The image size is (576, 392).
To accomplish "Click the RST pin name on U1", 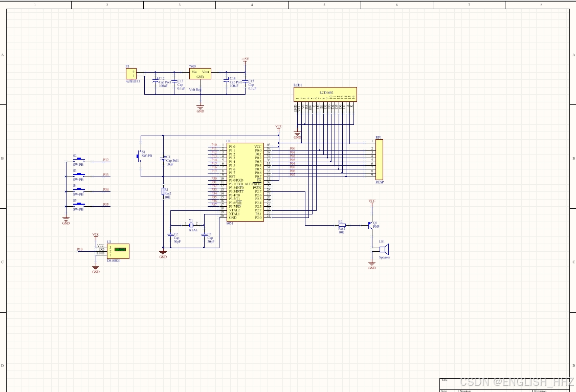I will coord(232,177).
